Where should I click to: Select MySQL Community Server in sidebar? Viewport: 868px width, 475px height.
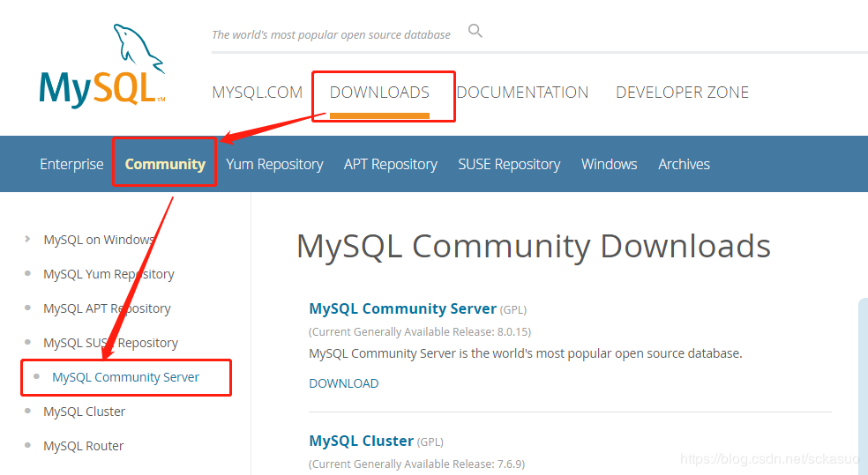pyautogui.click(x=125, y=377)
